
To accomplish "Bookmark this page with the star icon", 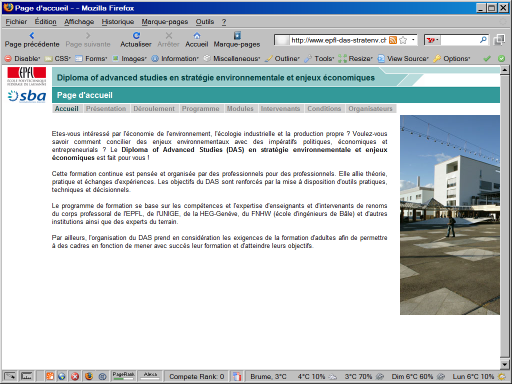I will pyautogui.click(x=403, y=40).
